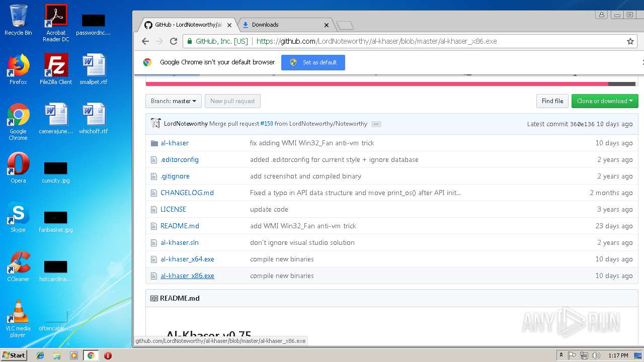The image size is (644, 362).
Task: Open the media player taskbar icon
Action: 74,355
